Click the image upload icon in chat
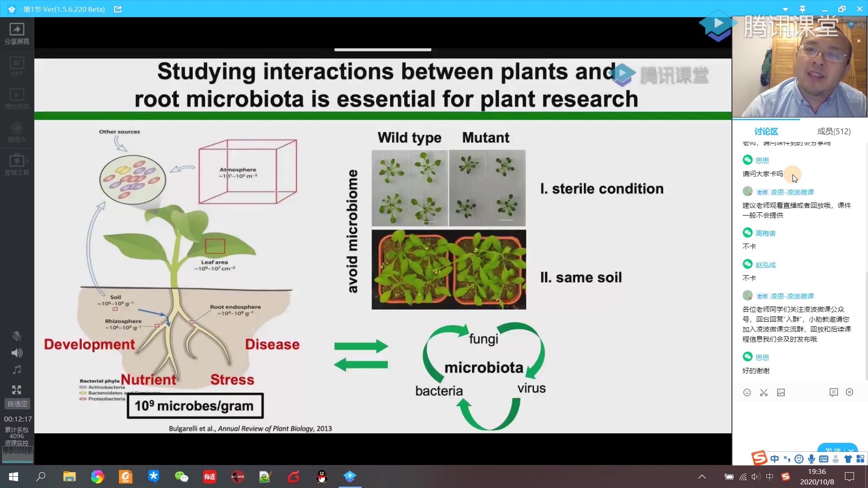Viewport: 868px width, 488px height. 781,392
